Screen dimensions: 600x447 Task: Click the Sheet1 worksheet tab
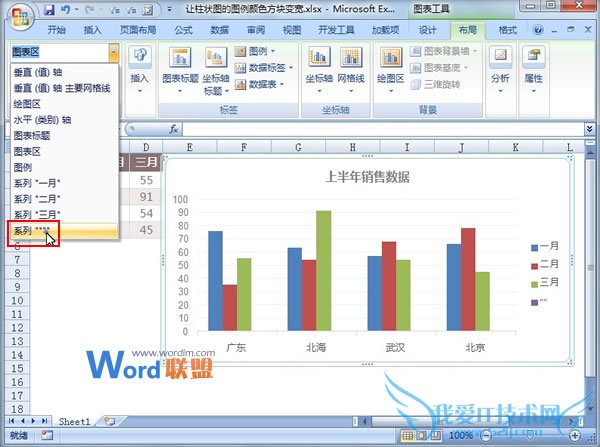(74, 421)
